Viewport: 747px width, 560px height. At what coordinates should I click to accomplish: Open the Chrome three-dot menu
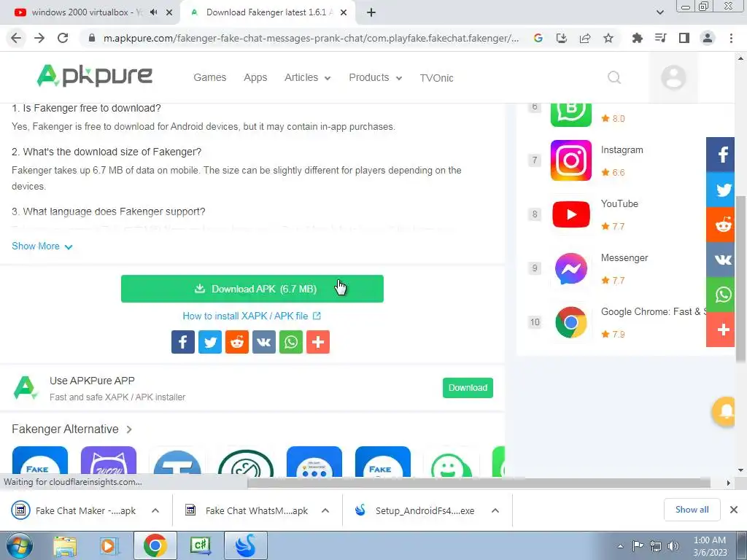click(x=731, y=38)
